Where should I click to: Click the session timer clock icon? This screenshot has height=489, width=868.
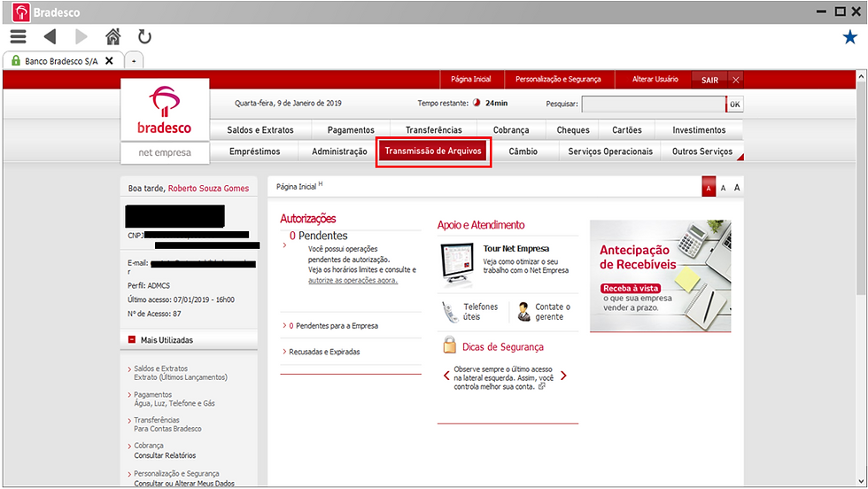click(x=477, y=103)
